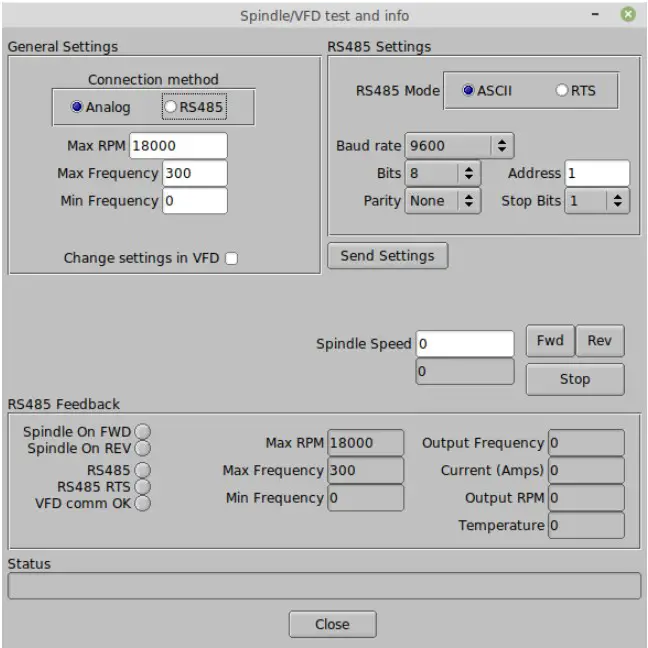Click the Output RPM readout
The height and width of the screenshot is (648, 648).
[x=586, y=498]
